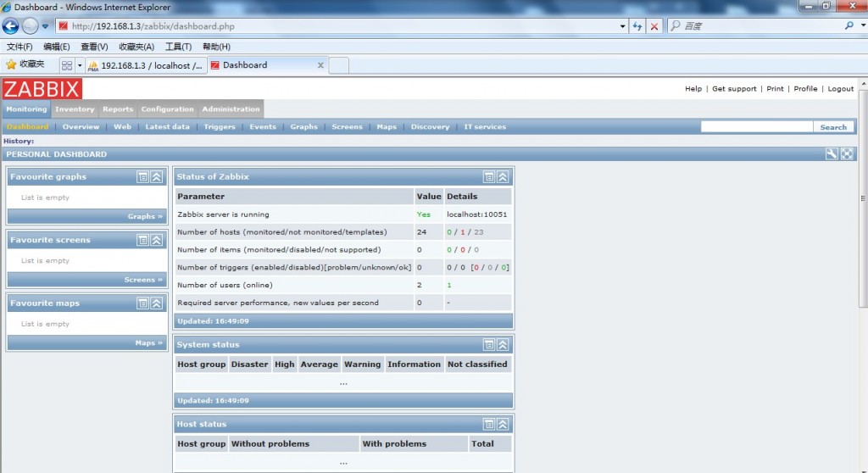
Task: Toggle fullscreen icon on Personal Dashboard bar
Action: 847,154
